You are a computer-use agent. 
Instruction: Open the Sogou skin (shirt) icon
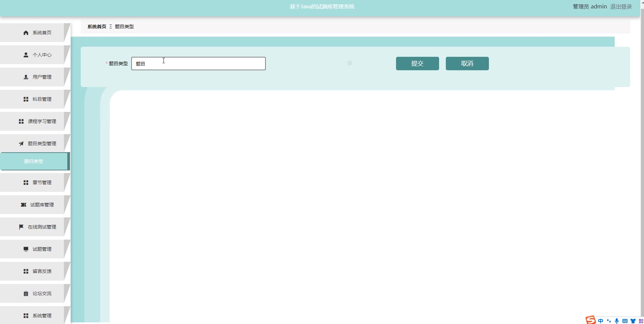[633, 321]
